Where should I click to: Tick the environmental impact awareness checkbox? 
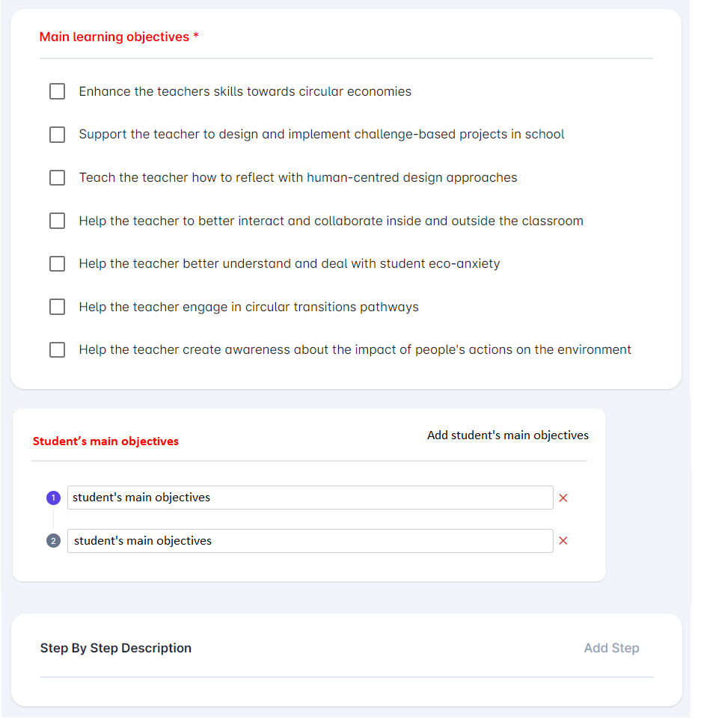click(x=58, y=349)
